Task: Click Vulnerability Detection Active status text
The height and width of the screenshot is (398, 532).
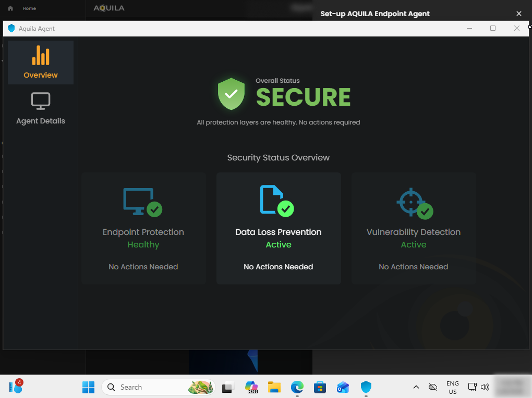Action: tap(414, 245)
